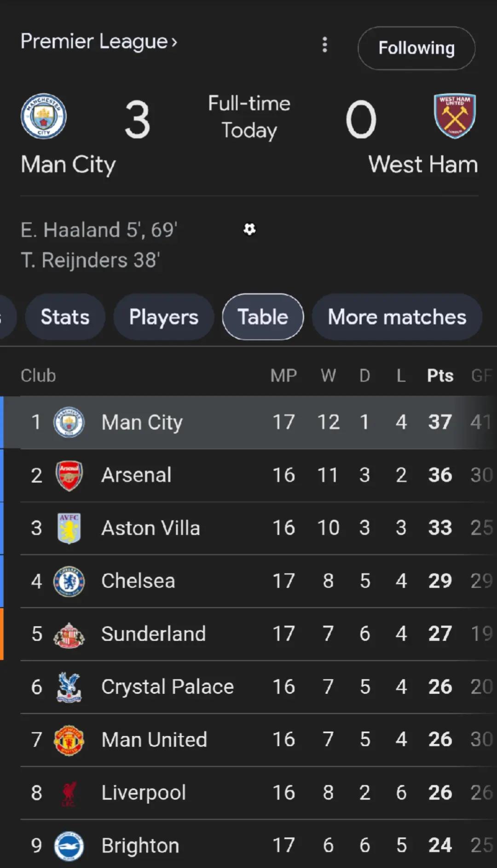Select the Table tab
This screenshot has width=497, height=868.
(263, 317)
